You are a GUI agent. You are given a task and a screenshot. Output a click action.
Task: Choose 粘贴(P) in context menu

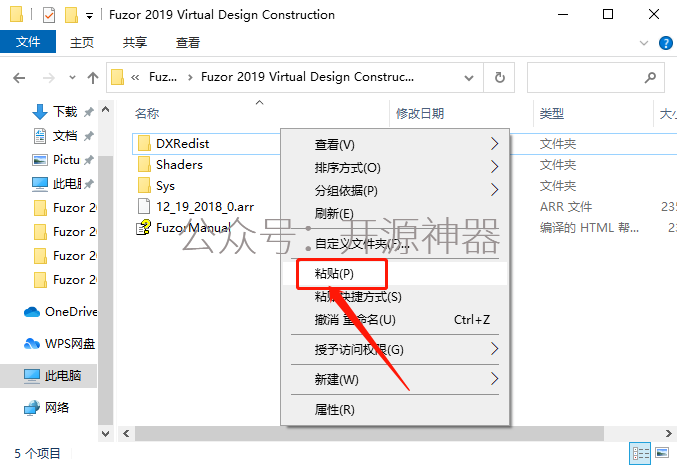[x=395, y=273]
